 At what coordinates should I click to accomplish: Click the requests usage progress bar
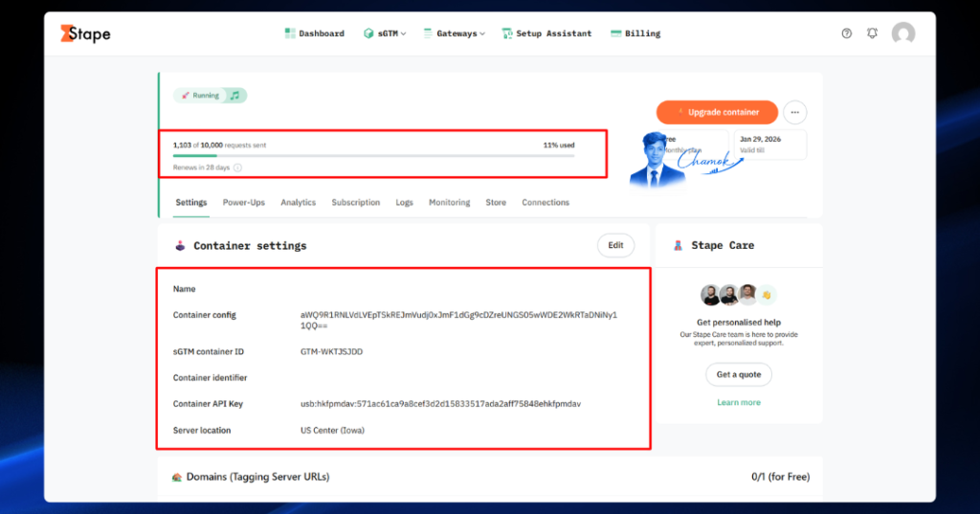(374, 156)
